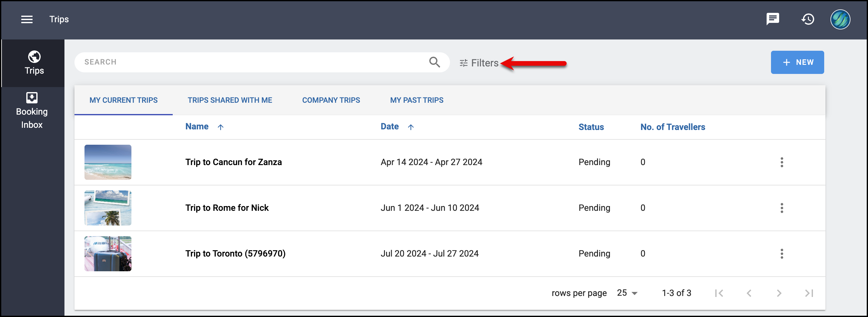The height and width of the screenshot is (317, 868).
Task: Click the Trips title in header
Action: 59,19
